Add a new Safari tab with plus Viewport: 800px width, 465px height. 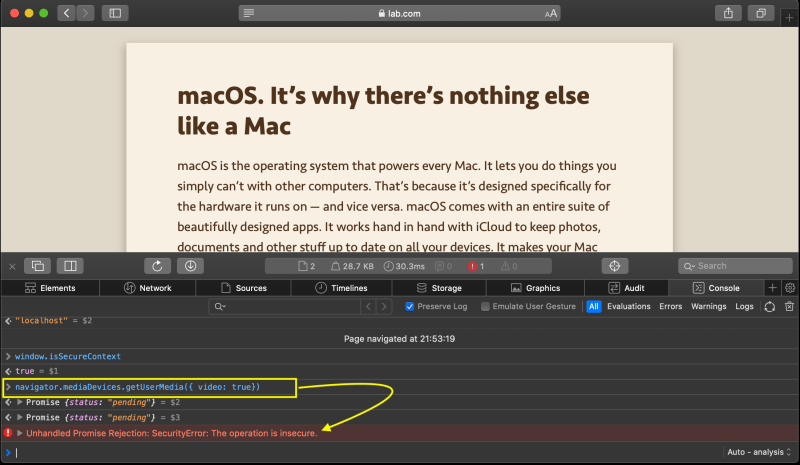[789, 18]
